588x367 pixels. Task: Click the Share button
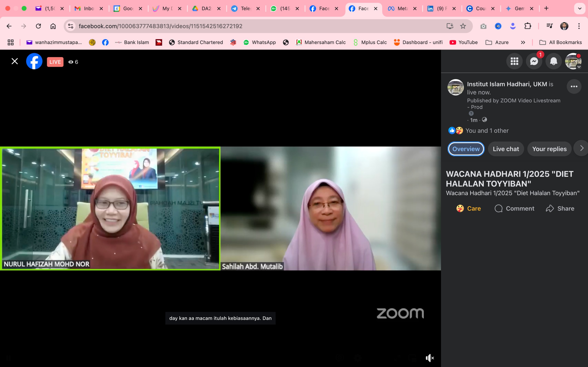coord(560,209)
